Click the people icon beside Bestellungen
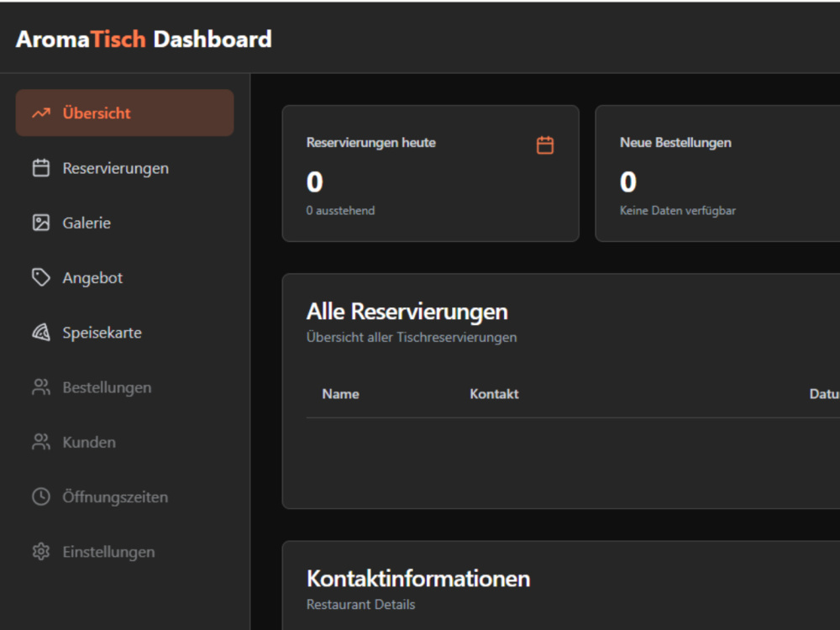The width and height of the screenshot is (840, 630). tap(40, 386)
